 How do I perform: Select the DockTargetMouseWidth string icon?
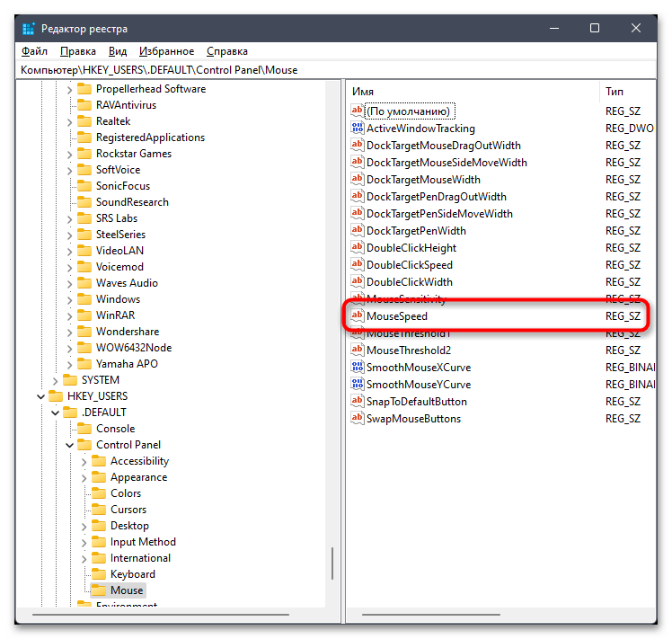coord(357,179)
